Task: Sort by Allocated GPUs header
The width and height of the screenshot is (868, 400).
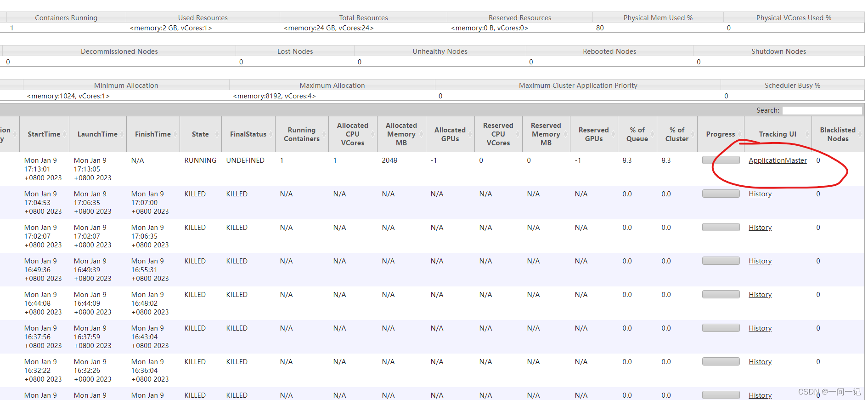Action: [450, 134]
